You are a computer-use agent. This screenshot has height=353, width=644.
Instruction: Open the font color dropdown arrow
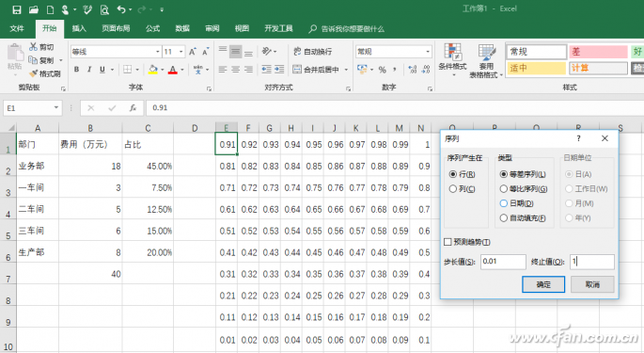point(182,70)
